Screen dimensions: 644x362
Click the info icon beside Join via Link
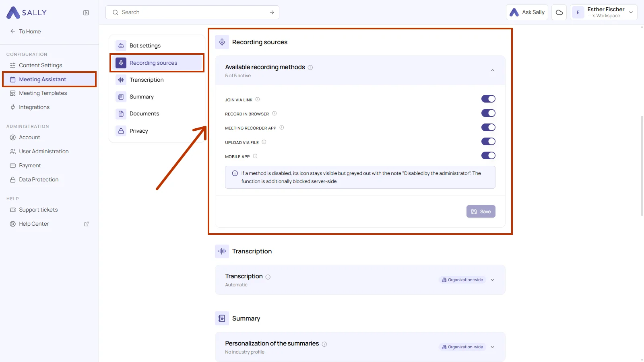point(258,99)
